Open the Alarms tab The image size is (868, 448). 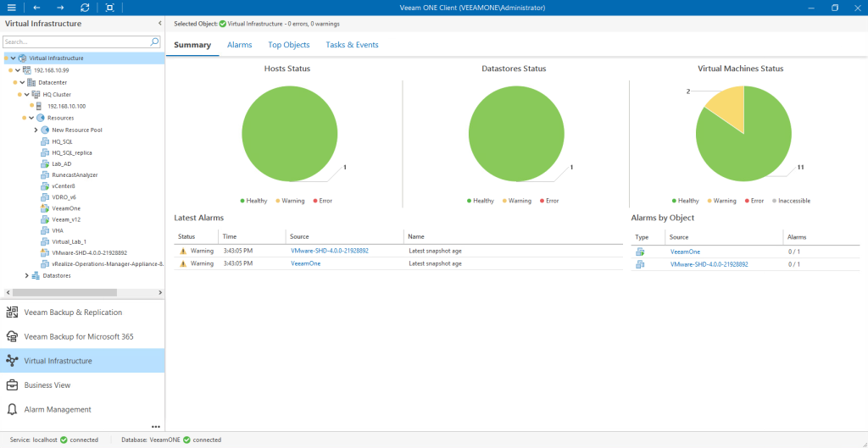[240, 45]
